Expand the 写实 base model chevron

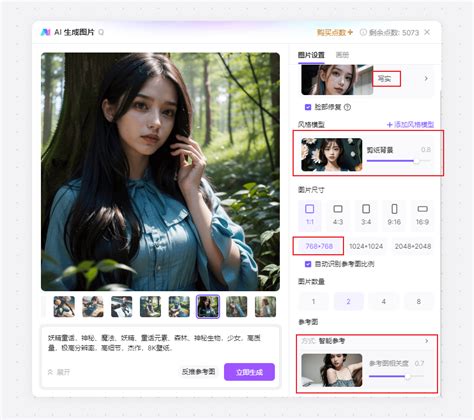click(426, 79)
